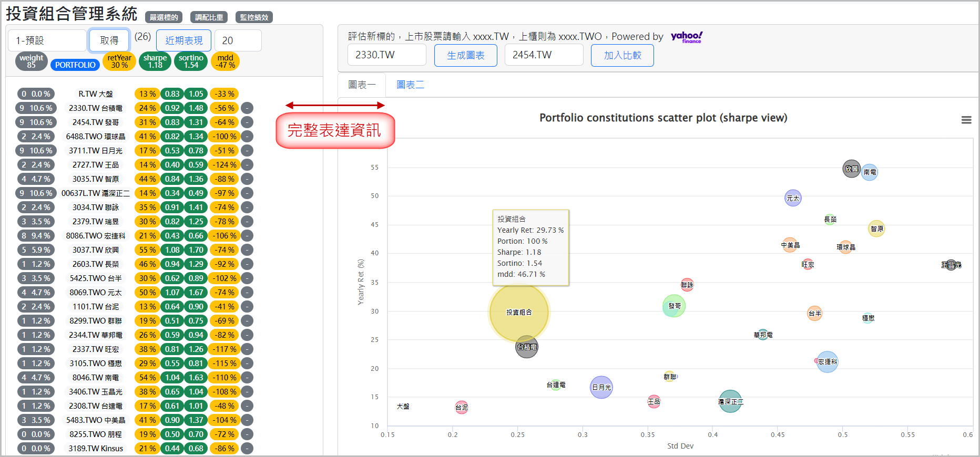Screen dimensions: 980x457
Task: Open the 1-預設 portfolio selector
Action: (47, 40)
